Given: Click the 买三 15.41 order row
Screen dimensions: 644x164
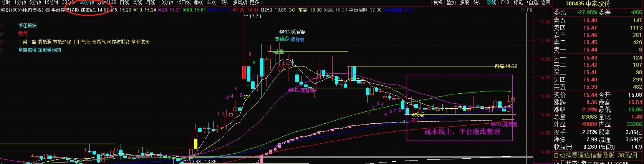Looking at the screenshot, I should click(x=598, y=72).
